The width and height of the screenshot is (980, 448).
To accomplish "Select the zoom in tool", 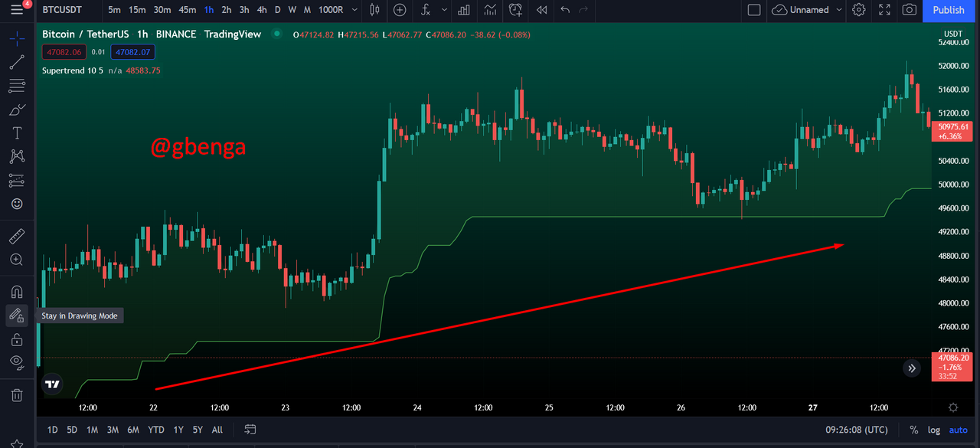I will 17,260.
